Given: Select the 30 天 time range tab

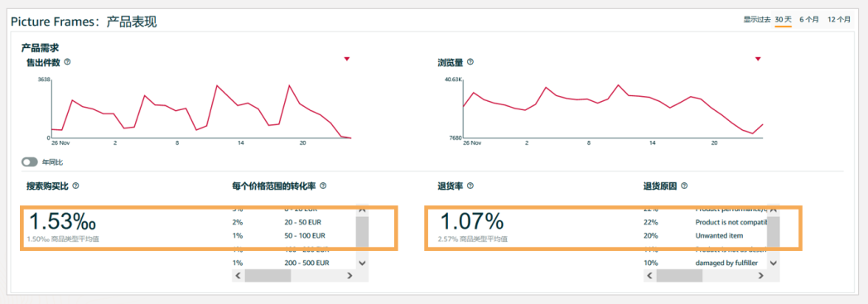Looking at the screenshot, I should pyautogui.click(x=784, y=19).
